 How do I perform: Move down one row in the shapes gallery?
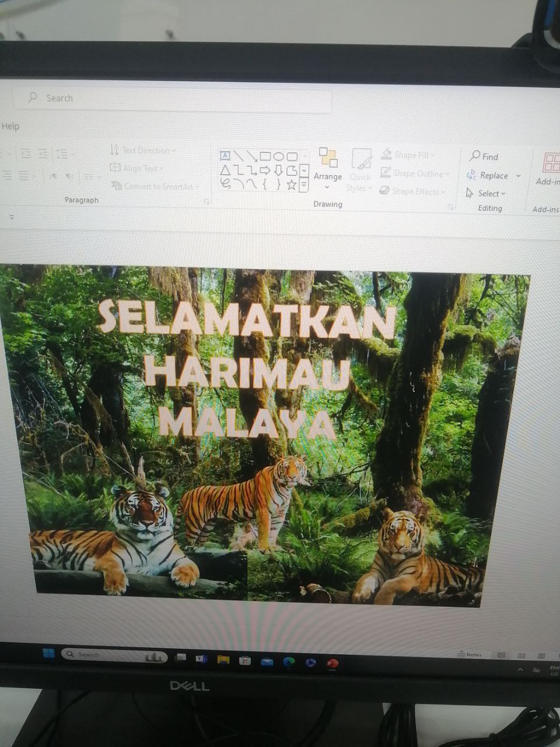pos(304,170)
